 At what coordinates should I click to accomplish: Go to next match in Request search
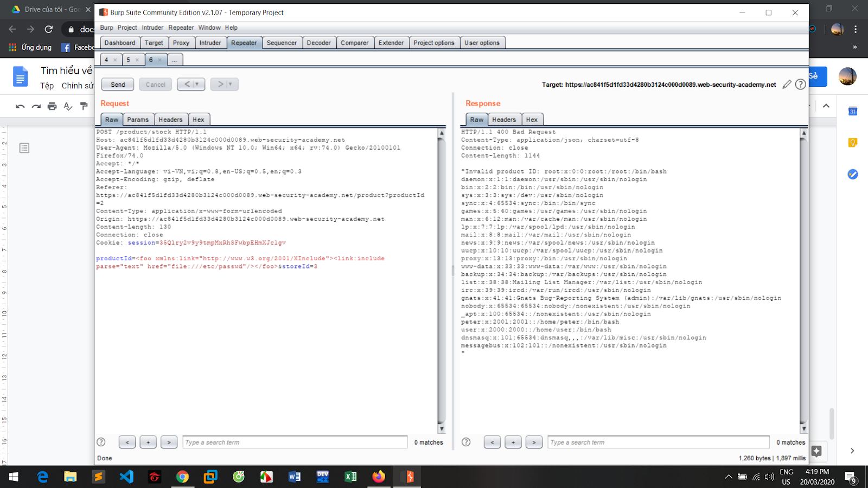coord(169,442)
